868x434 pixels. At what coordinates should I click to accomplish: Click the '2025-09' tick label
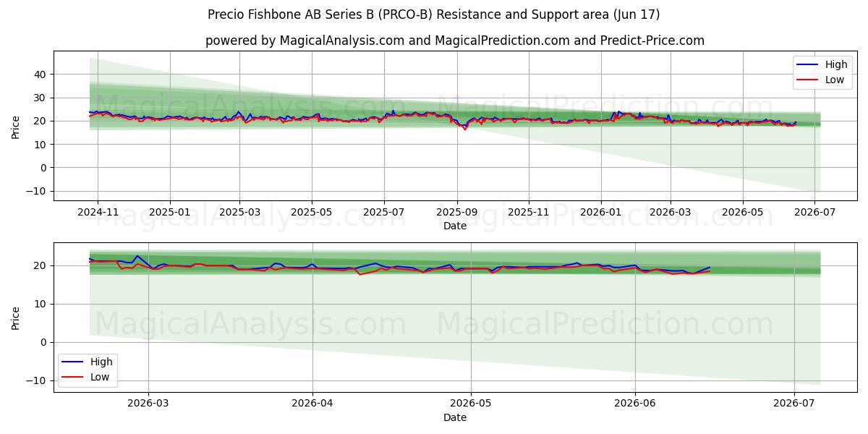click(x=456, y=212)
